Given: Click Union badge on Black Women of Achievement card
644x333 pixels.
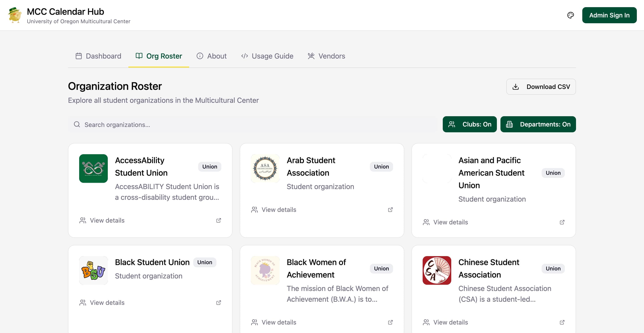Looking at the screenshot, I should [381, 269].
